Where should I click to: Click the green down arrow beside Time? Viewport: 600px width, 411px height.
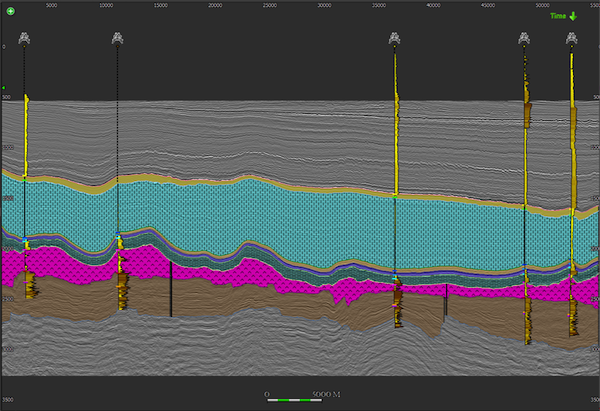pos(573,16)
